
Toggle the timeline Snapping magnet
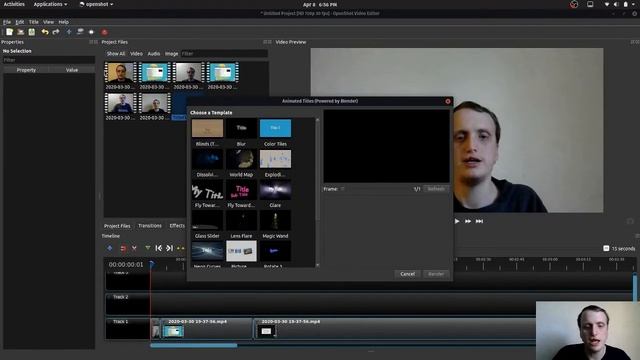[x=123, y=248]
